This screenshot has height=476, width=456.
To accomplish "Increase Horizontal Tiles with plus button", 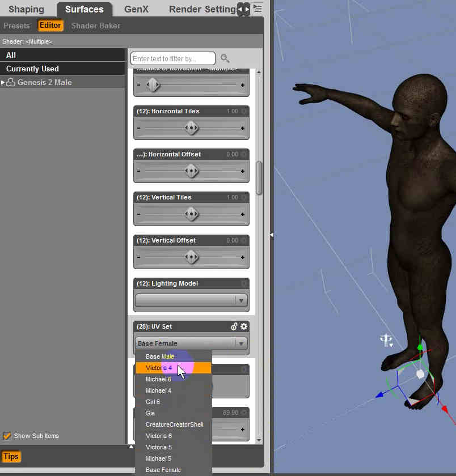I will click(242, 128).
